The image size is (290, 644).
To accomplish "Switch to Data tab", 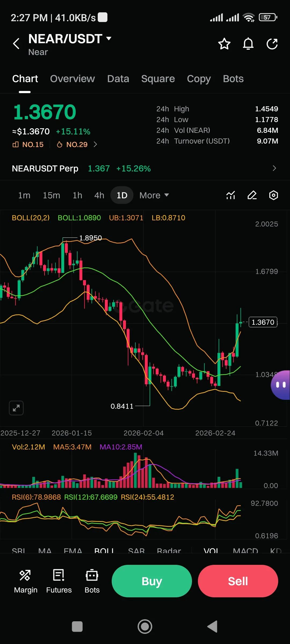I will click(118, 79).
